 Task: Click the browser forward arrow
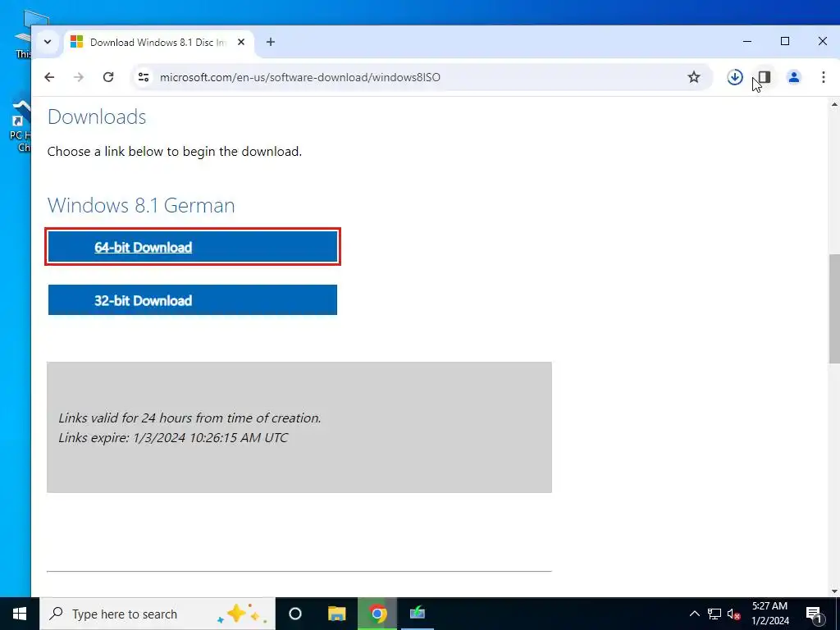pyautogui.click(x=79, y=77)
